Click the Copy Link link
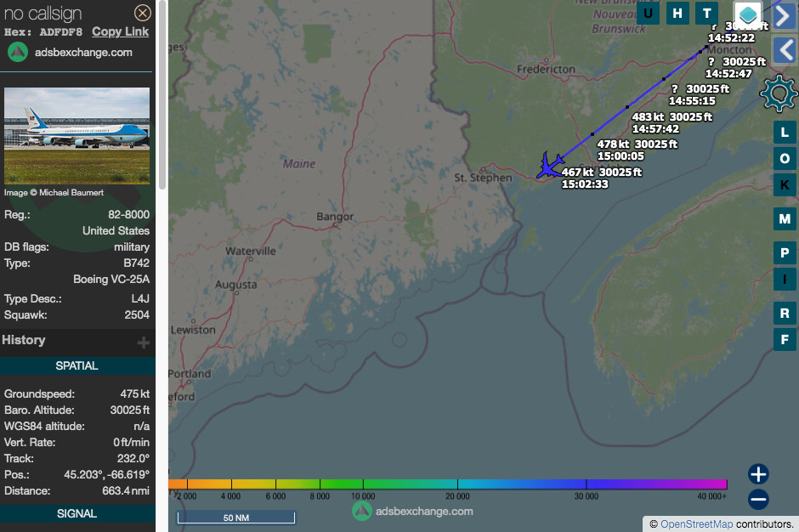This screenshot has height=532, width=799. pyautogui.click(x=120, y=31)
